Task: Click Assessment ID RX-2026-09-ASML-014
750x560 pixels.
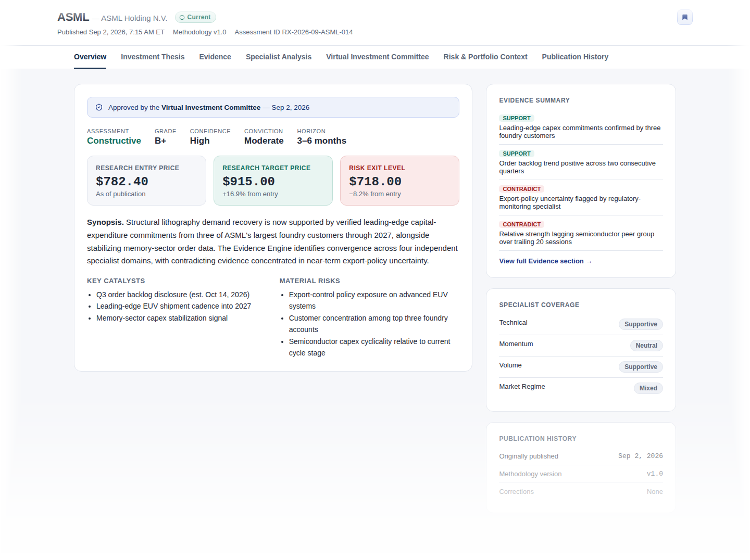Action: [294, 32]
